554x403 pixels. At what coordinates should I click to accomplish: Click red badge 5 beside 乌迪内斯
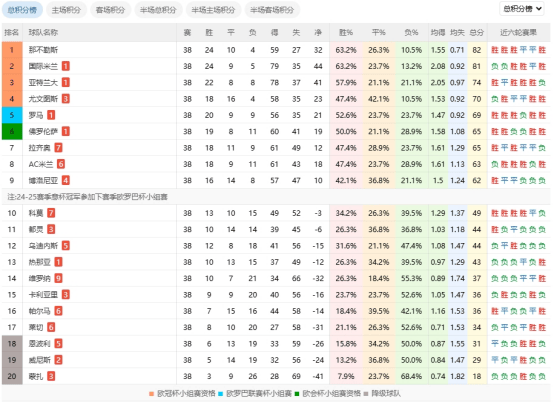tap(65, 246)
